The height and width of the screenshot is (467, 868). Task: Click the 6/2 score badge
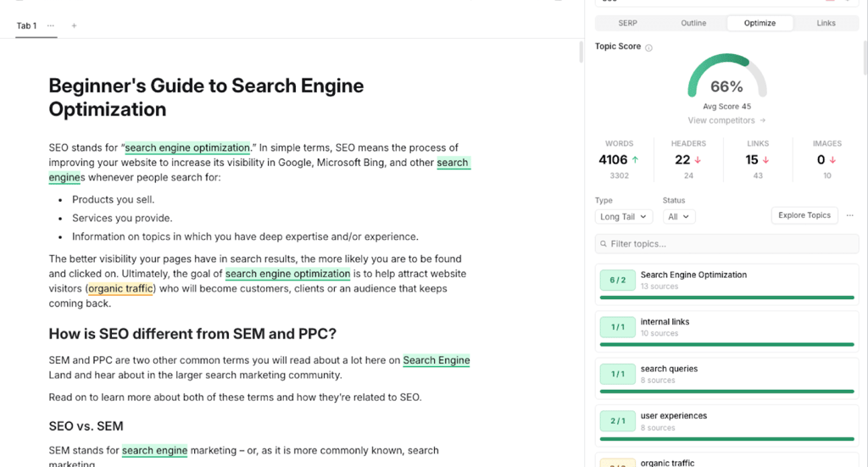coord(617,280)
